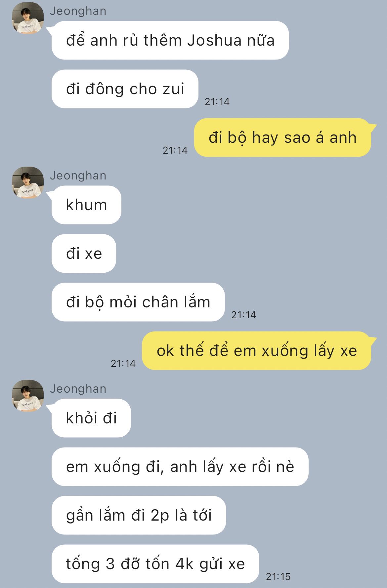
Task: Open the sender name Jeonghan in the first group
Action: click(78, 11)
